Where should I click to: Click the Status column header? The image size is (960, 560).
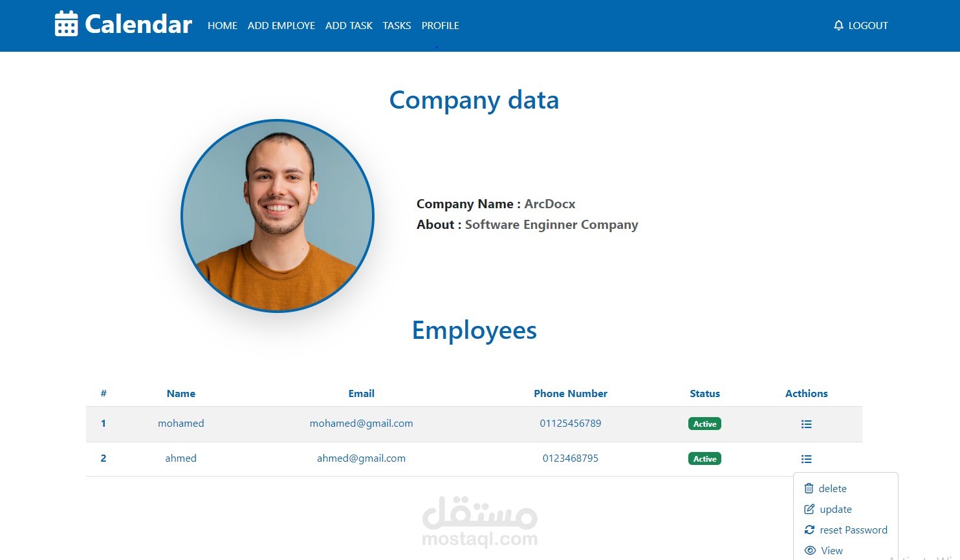(x=704, y=394)
